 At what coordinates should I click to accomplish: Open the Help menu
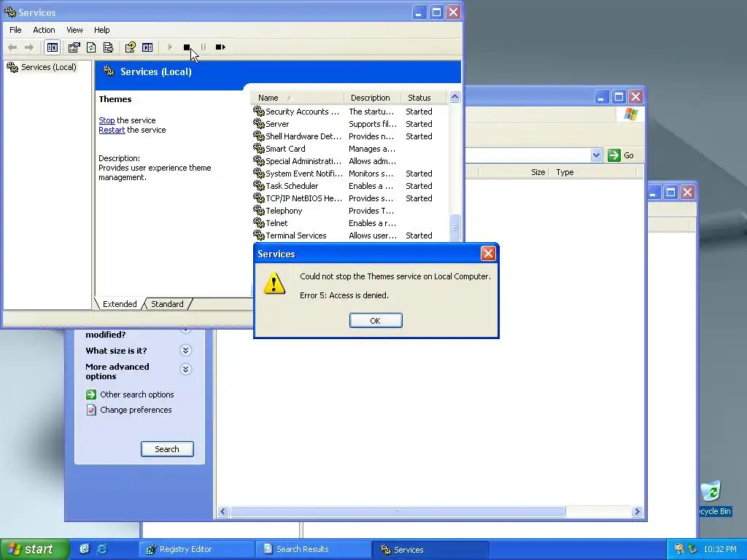101,30
